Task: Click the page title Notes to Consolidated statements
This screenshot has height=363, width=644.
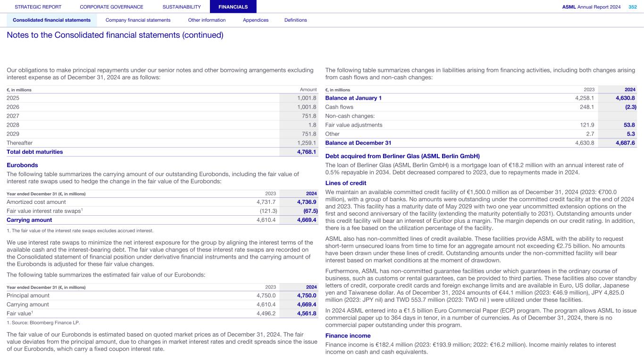Action: (115, 35)
